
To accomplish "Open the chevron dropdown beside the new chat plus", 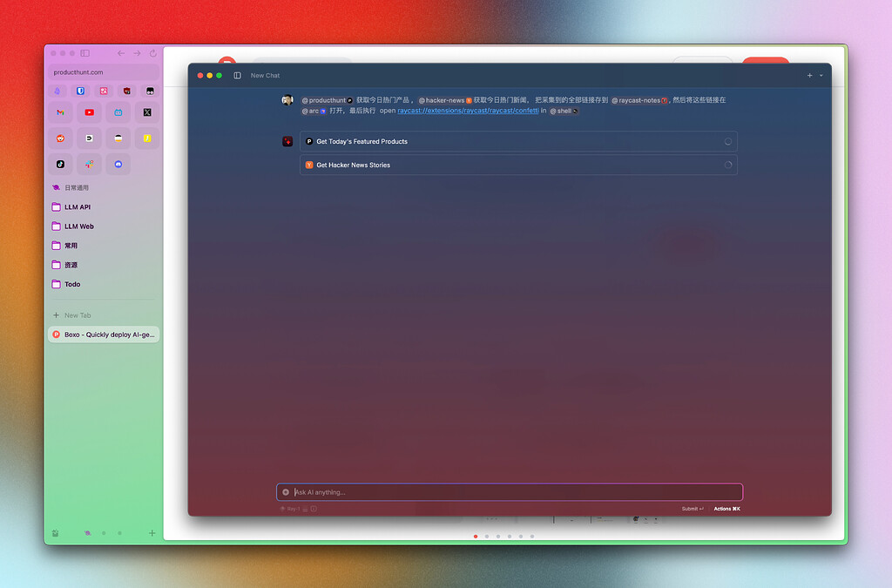I will (x=821, y=76).
